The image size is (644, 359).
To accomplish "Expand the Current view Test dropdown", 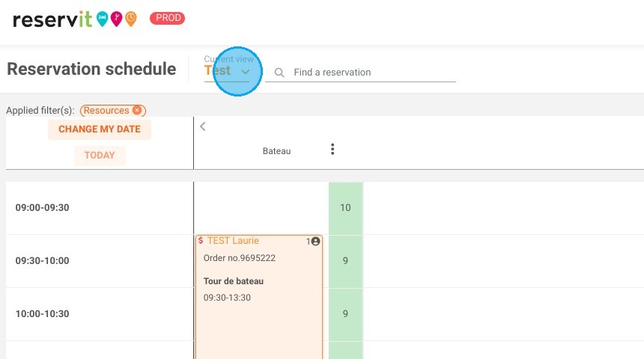I will click(x=227, y=70).
